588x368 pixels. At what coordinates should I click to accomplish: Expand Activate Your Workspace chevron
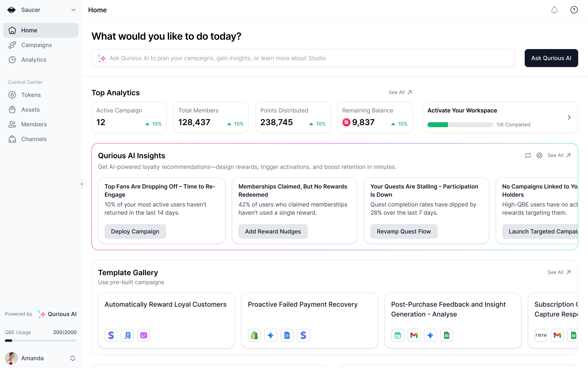[569, 117]
